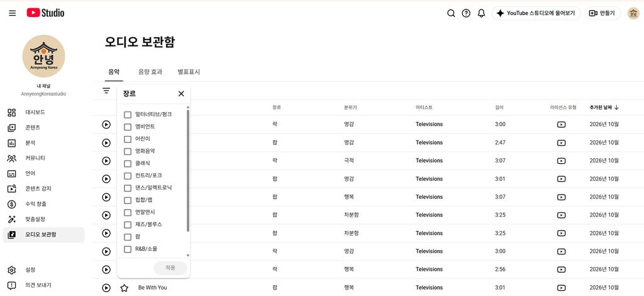Click the 길이 column header

(499, 107)
